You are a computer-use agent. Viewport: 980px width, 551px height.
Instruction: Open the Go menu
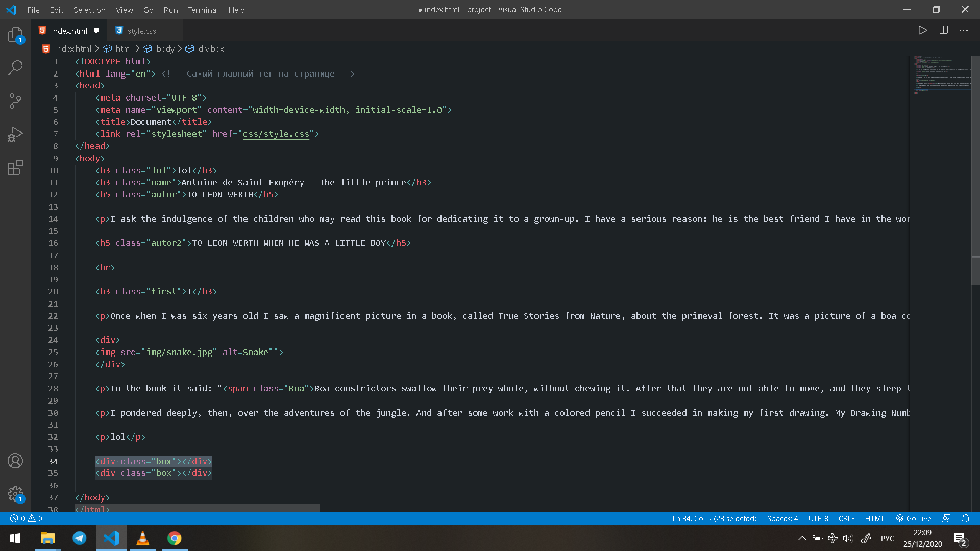[149, 10]
